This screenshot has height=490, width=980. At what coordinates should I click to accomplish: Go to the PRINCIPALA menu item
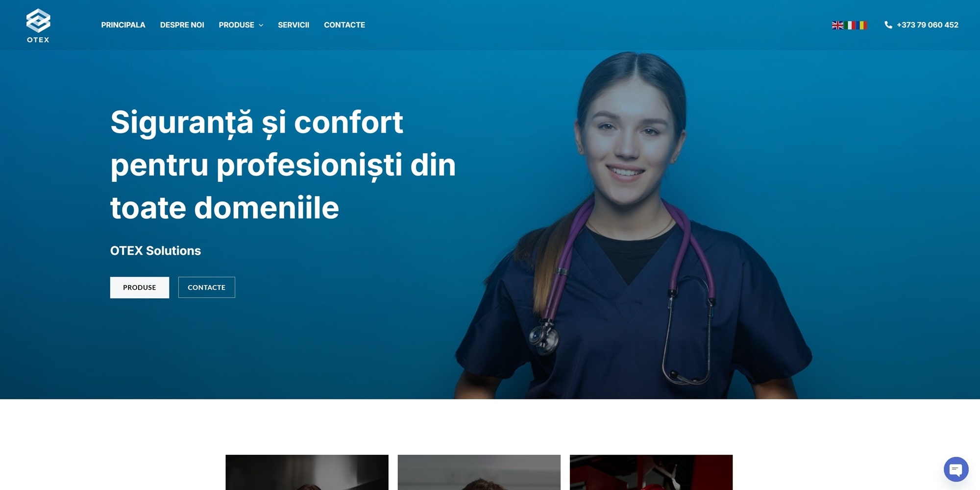[123, 25]
